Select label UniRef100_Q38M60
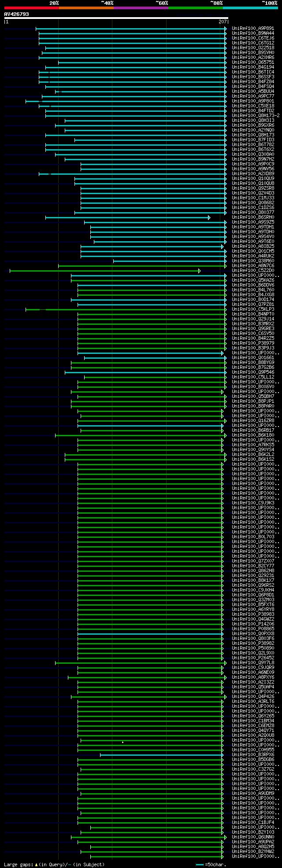 [x=253, y=261]
